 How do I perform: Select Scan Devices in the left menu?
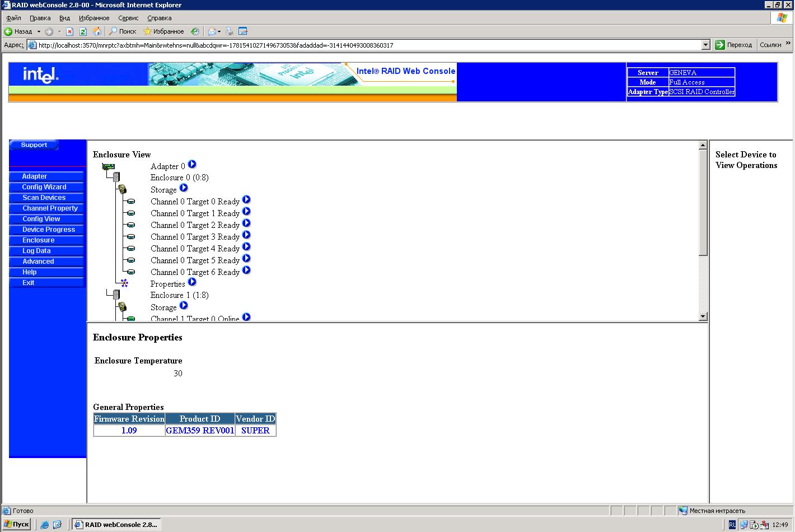tap(44, 198)
